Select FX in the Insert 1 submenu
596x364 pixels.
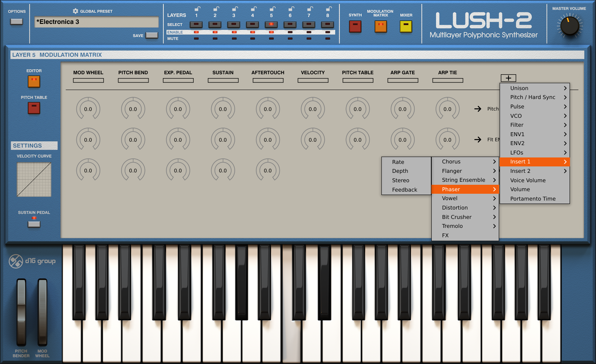(465, 236)
